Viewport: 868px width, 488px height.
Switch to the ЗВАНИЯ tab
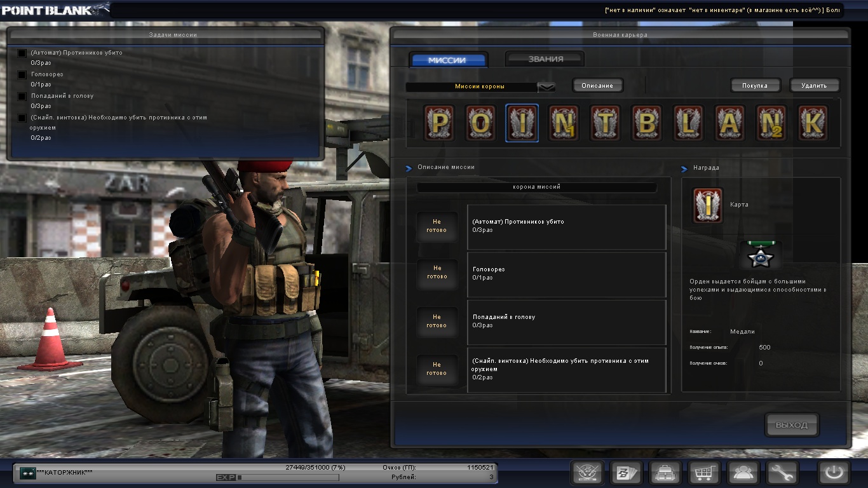545,59
